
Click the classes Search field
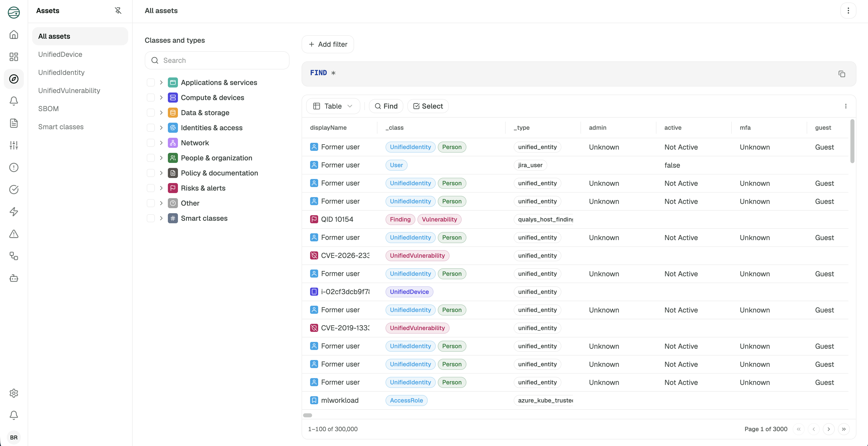[x=217, y=60]
